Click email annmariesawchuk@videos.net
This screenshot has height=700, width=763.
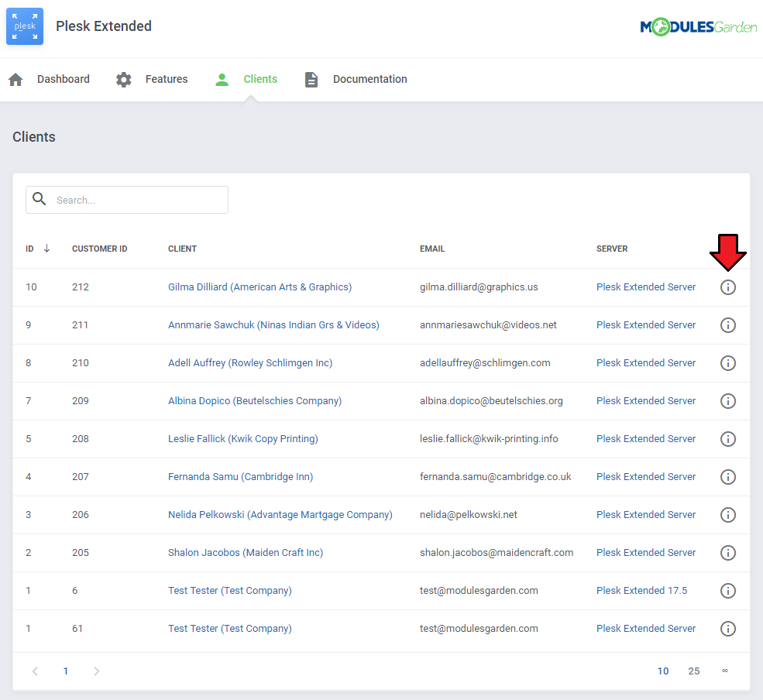tap(488, 325)
